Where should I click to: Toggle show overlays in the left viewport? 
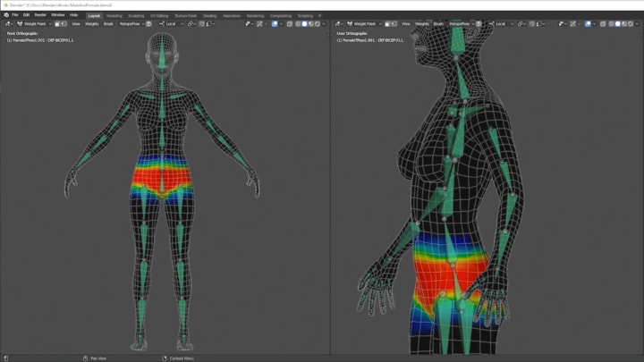click(x=275, y=24)
